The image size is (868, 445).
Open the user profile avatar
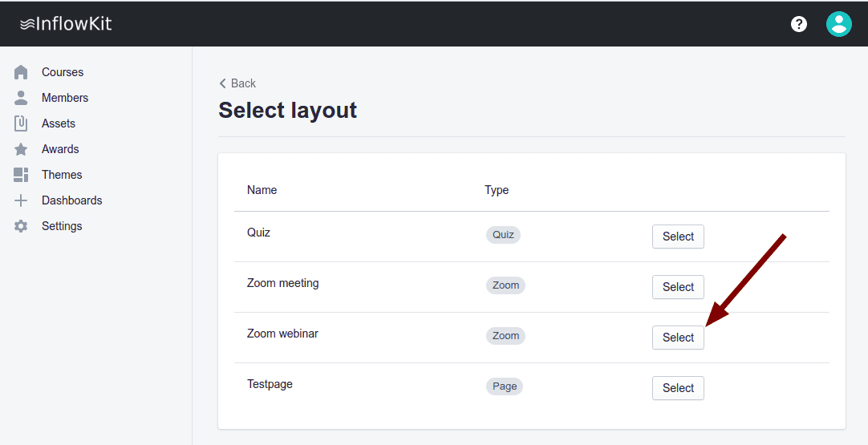tap(838, 24)
